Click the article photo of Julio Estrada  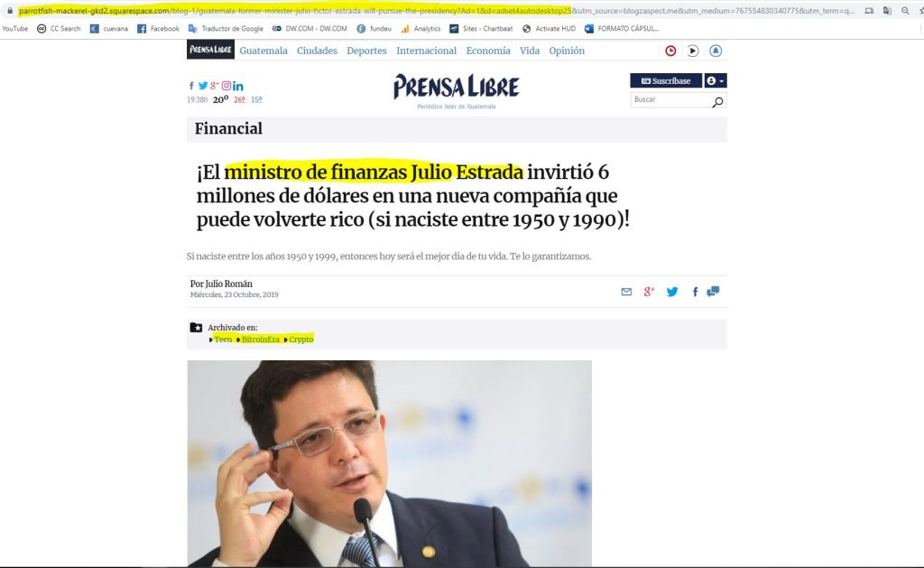tap(390, 463)
